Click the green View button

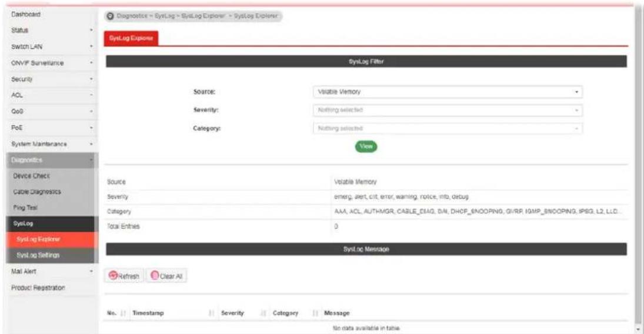[x=366, y=146]
